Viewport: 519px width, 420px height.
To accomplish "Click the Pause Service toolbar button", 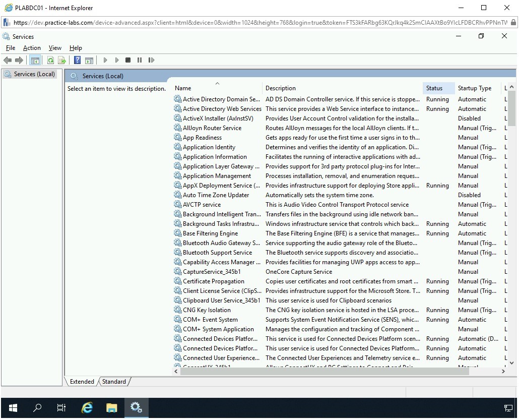I will point(140,60).
